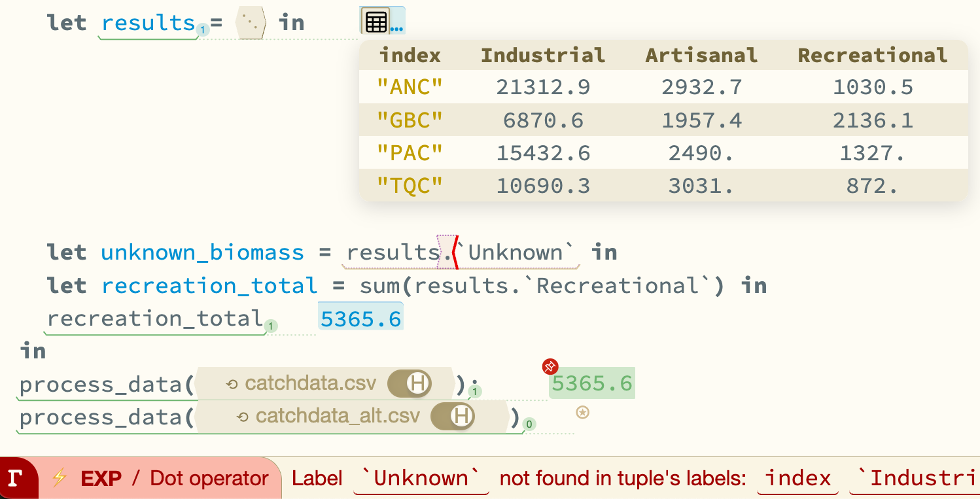Click the T logo icon at bottom left
Viewport: 980px width, 499px height.
(x=18, y=478)
